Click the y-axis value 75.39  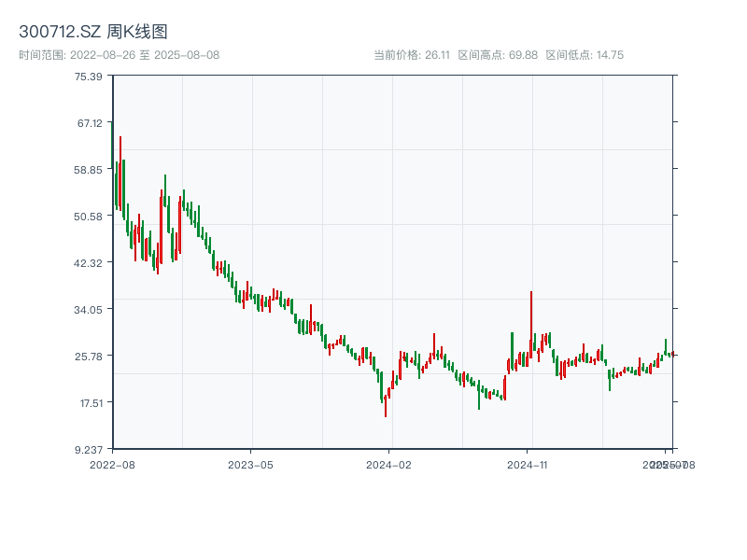pos(88,77)
